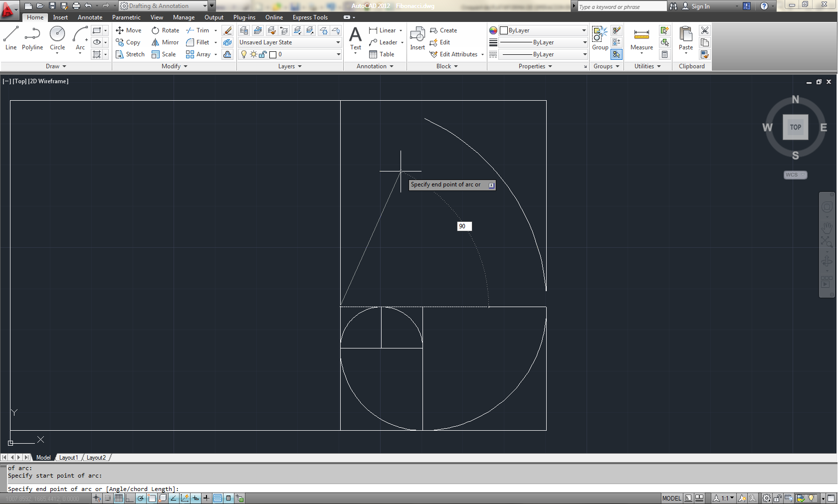The height and width of the screenshot is (504, 838).
Task: Open the Express Tools ribbon tab
Action: point(310,17)
